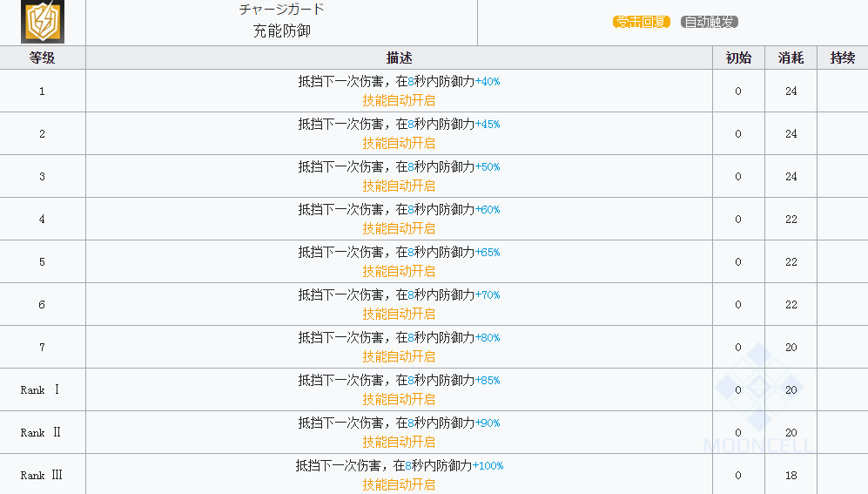Select the Rank Ⅰ row label
The image size is (868, 494).
pos(42,389)
